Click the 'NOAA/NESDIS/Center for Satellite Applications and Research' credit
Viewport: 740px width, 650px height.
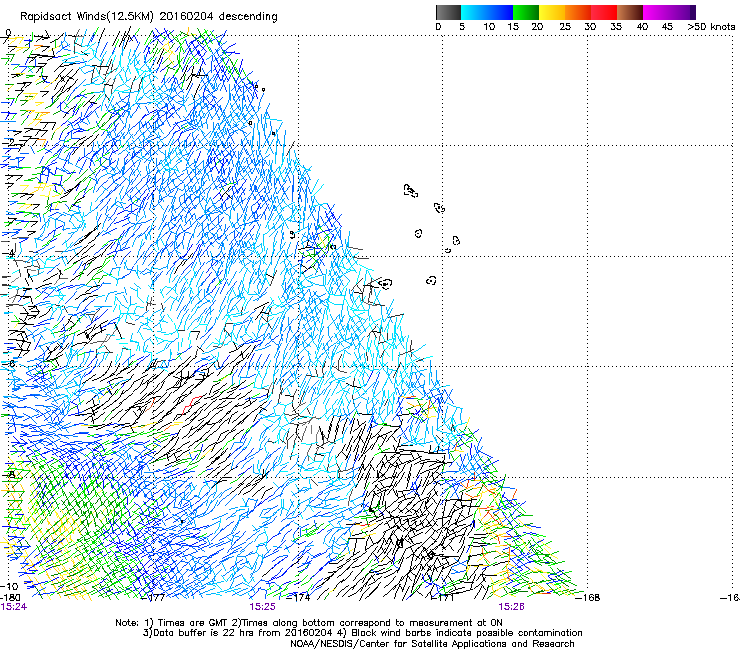[x=432, y=644]
